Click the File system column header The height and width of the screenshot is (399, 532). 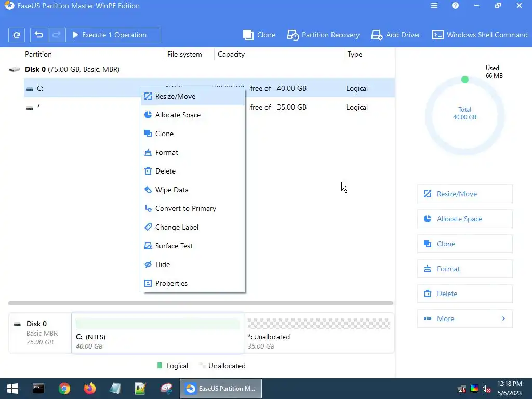pos(184,54)
